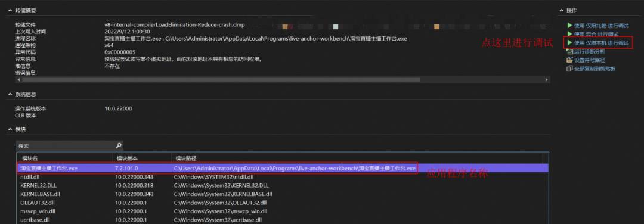Screen dimensions: 644x224
Task: Click green play icon for 混合 debugging
Action: pyautogui.click(x=569, y=33)
